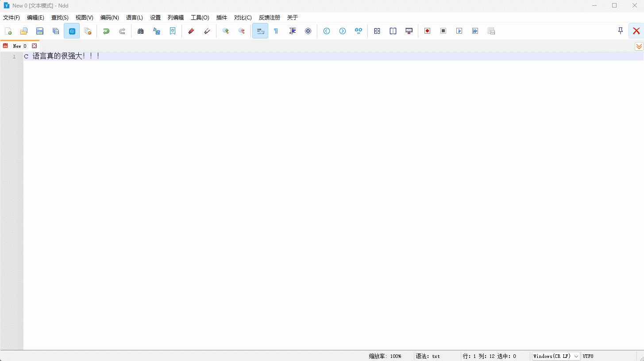Close the New 0 tab

(34, 46)
